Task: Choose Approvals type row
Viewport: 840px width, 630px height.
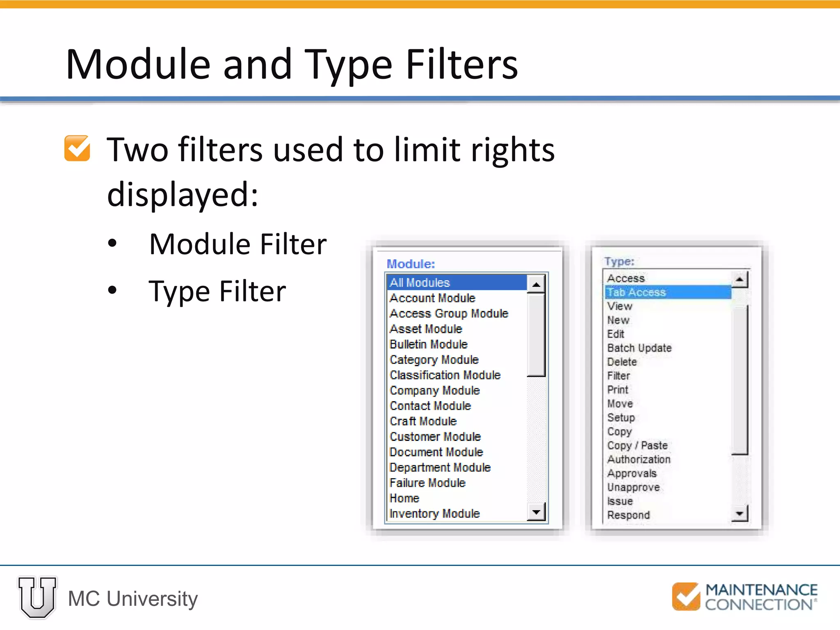Action: pyautogui.click(x=668, y=474)
